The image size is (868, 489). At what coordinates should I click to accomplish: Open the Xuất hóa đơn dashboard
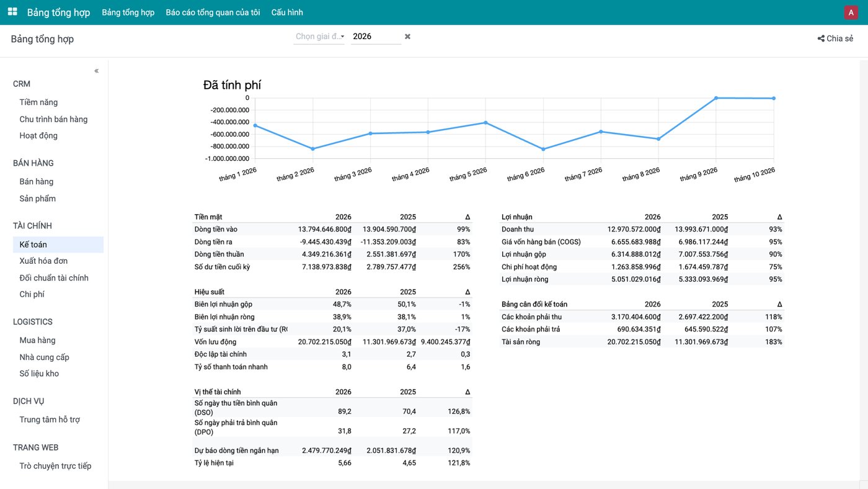pyautogui.click(x=43, y=261)
